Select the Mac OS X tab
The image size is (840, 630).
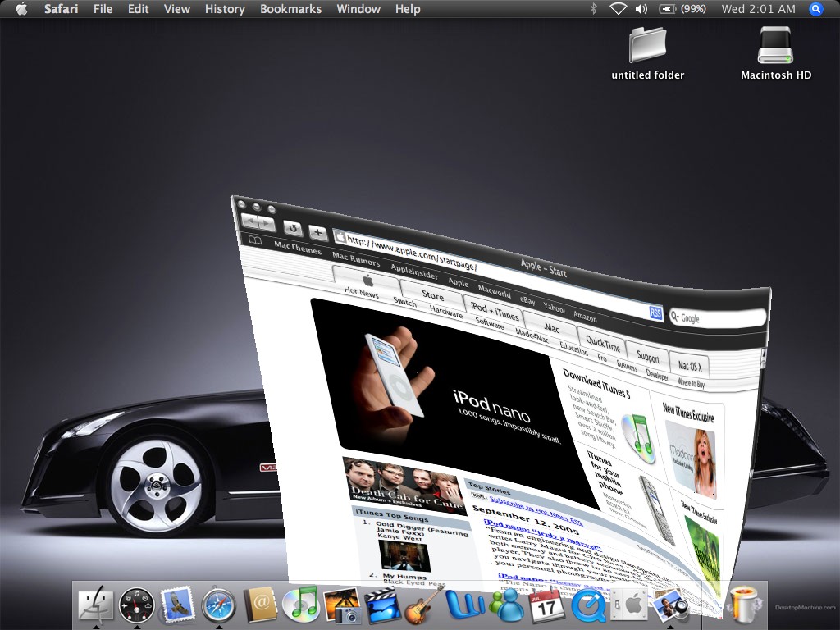pyautogui.click(x=689, y=367)
